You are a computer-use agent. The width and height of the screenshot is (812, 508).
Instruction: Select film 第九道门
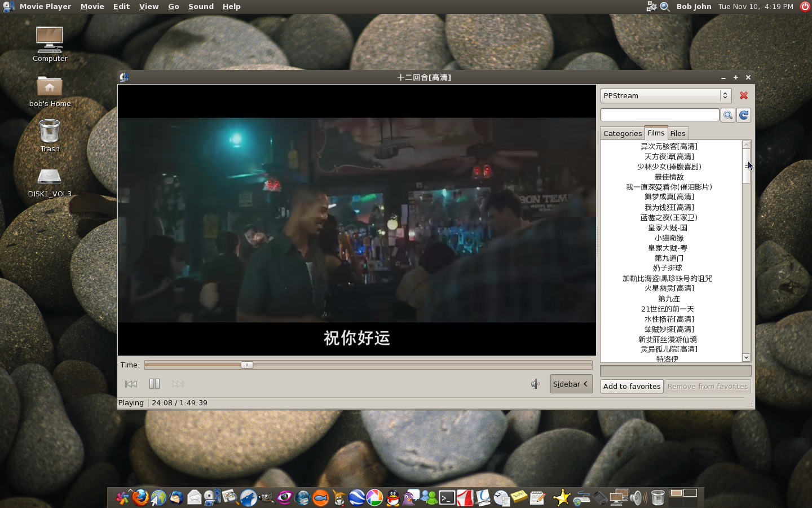pos(669,258)
